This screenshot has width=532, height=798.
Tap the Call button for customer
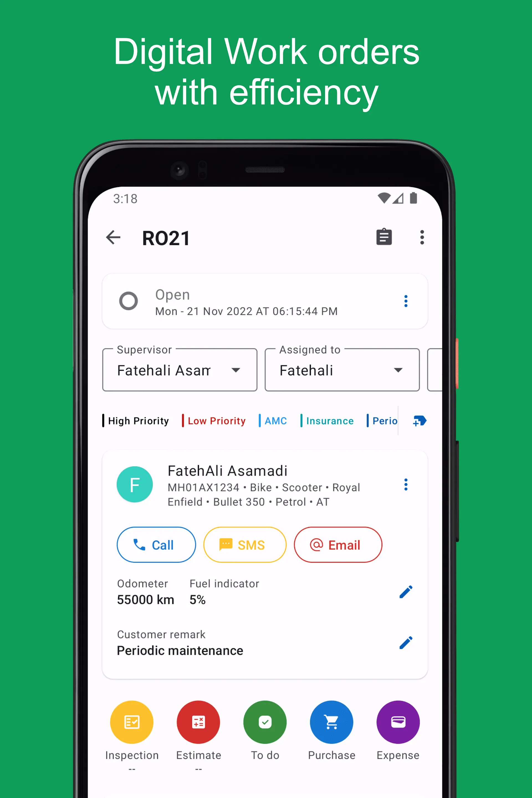[156, 544]
